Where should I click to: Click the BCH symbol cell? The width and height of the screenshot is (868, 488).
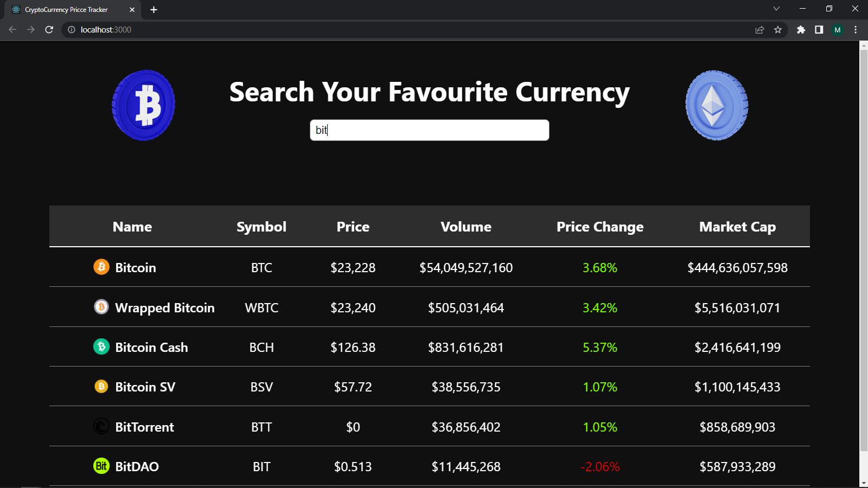[x=261, y=347]
